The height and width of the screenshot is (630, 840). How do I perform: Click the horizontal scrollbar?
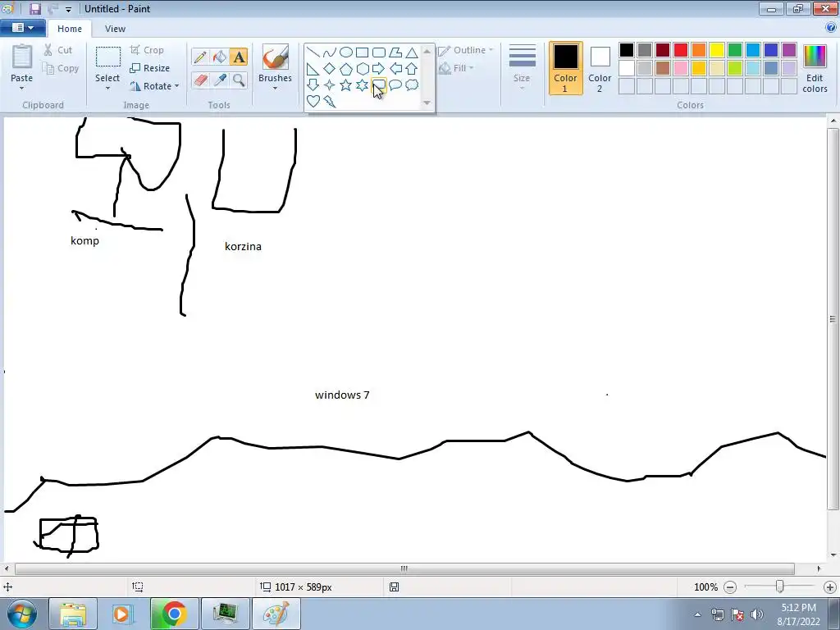(x=404, y=568)
